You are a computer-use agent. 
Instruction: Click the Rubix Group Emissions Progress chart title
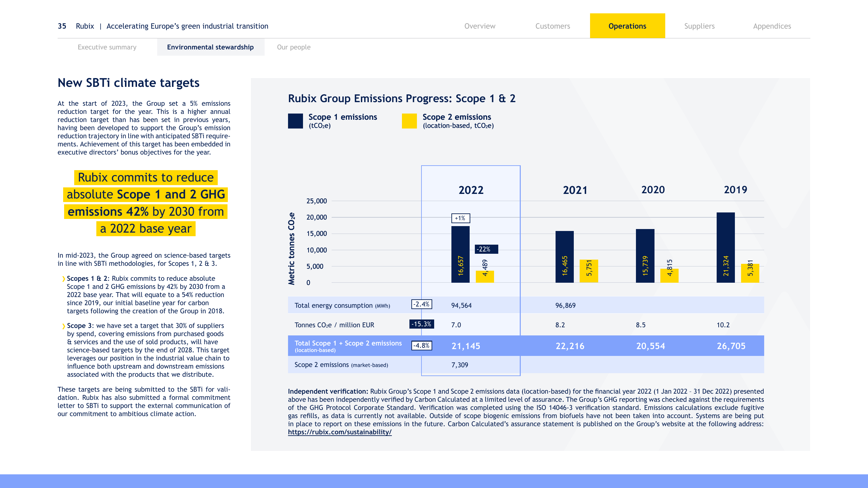402,98
